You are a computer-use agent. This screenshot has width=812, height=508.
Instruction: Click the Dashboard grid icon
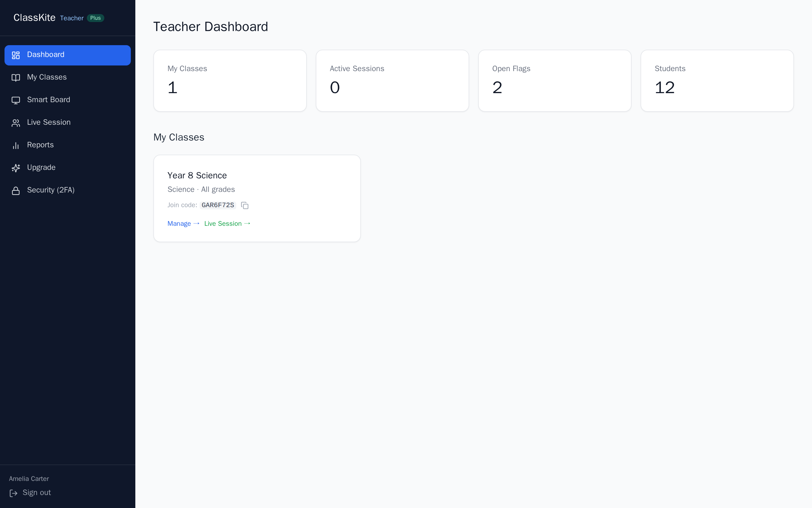point(16,55)
